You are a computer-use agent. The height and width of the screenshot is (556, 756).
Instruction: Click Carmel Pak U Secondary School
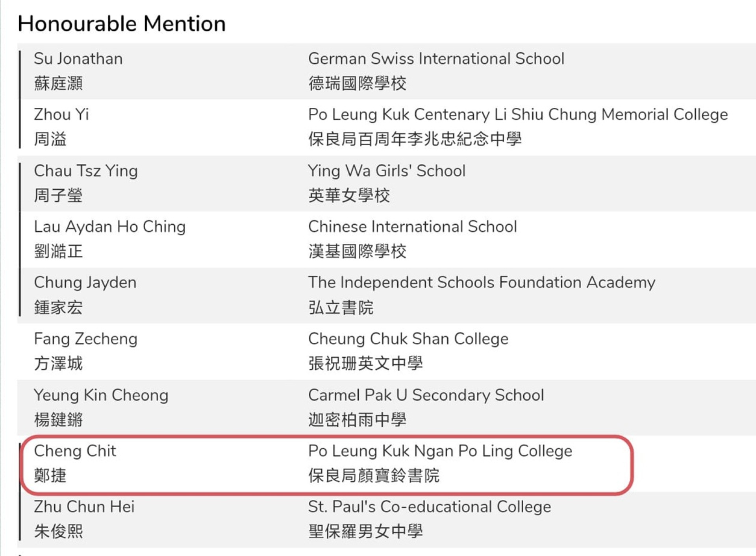click(426, 395)
